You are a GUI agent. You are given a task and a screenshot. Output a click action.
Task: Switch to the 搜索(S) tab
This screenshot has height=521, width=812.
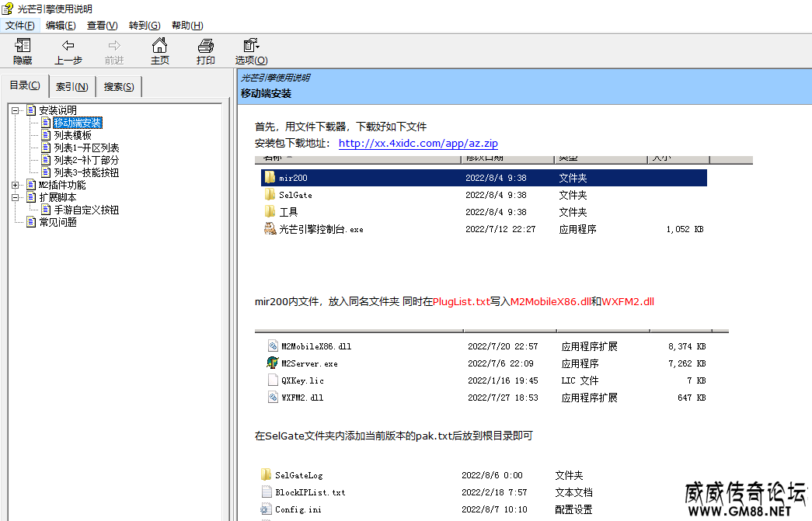[x=119, y=87]
